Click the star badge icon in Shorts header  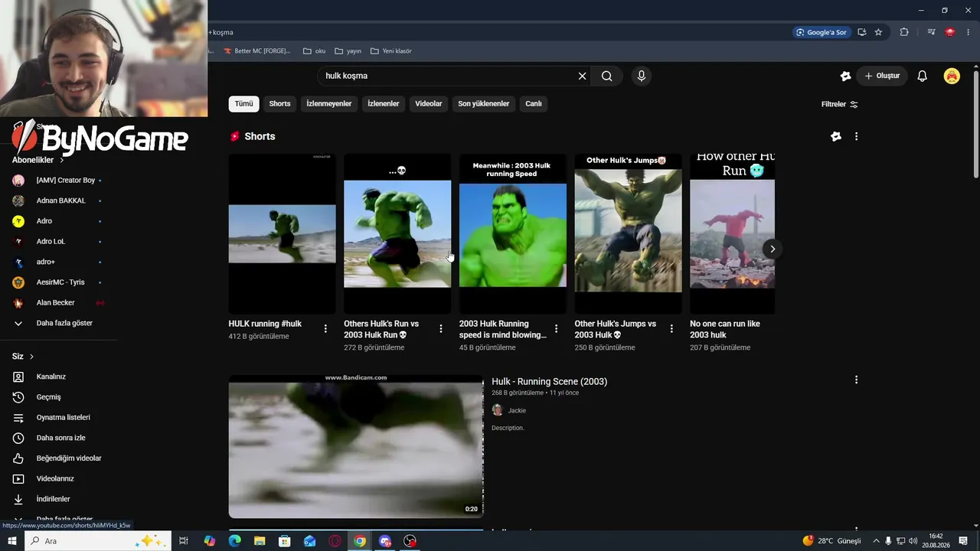coord(836,136)
